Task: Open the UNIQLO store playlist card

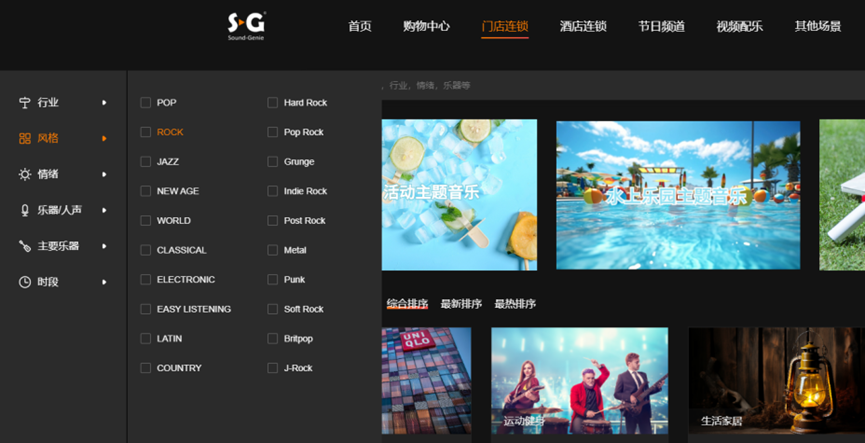Action: coord(426,381)
